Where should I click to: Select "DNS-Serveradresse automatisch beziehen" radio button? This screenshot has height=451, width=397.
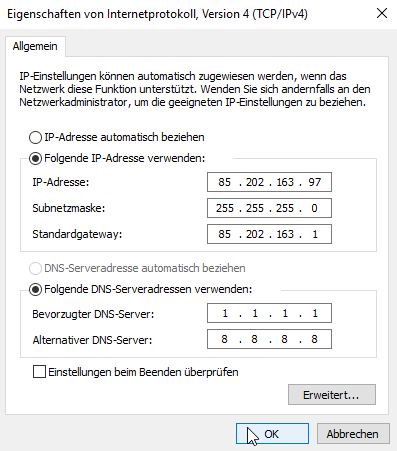pos(35,268)
